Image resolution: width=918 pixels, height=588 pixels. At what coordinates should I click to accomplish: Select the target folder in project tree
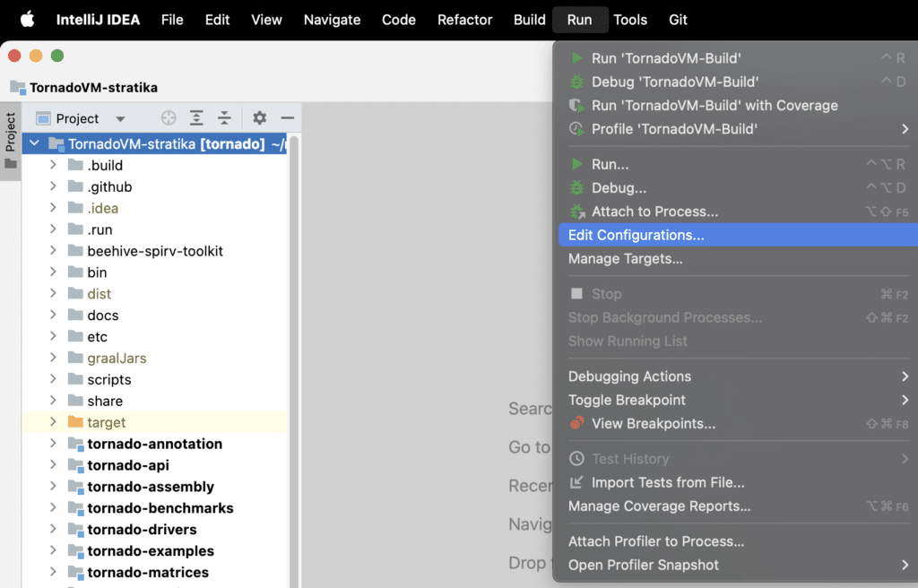coord(106,422)
